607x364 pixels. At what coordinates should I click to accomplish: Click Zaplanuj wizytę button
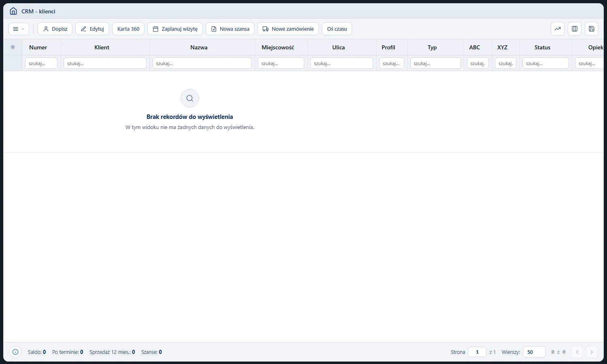[x=175, y=29]
